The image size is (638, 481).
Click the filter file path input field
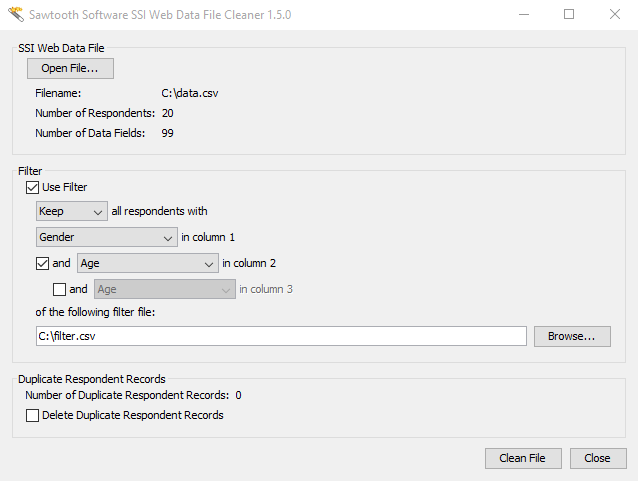point(280,336)
